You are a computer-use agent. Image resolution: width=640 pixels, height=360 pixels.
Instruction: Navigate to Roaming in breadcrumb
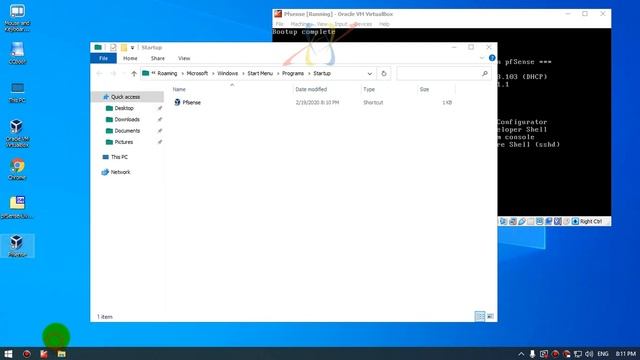coord(167,73)
